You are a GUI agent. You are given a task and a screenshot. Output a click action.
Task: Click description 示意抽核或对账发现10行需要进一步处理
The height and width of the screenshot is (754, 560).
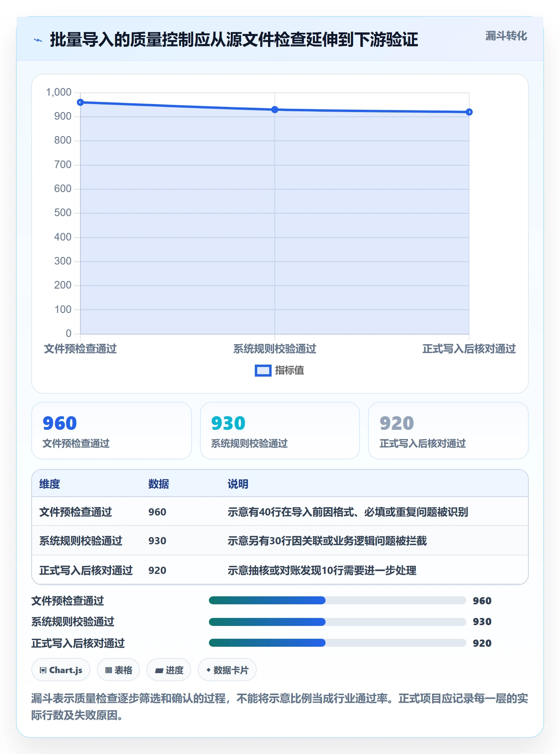(322, 570)
